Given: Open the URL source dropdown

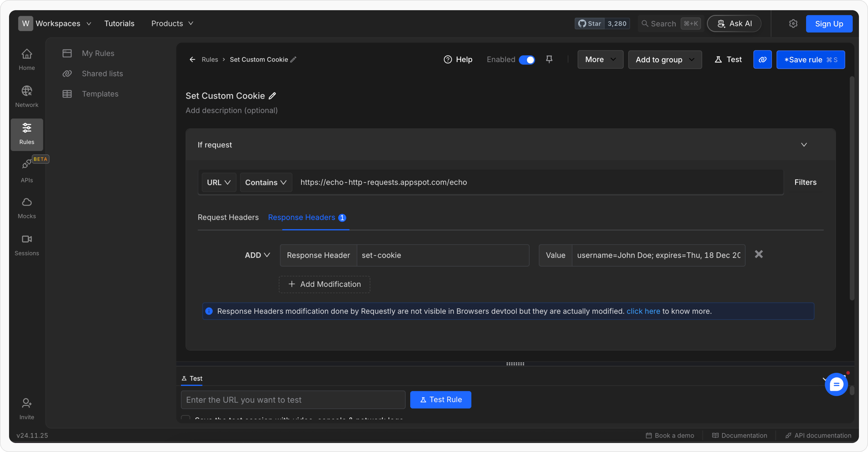Looking at the screenshot, I should click(218, 182).
